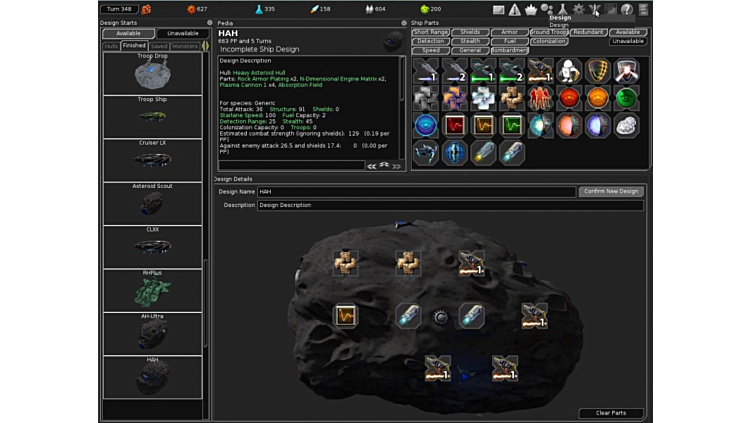
Task: Switch to the Saved designs tab
Action: point(159,46)
